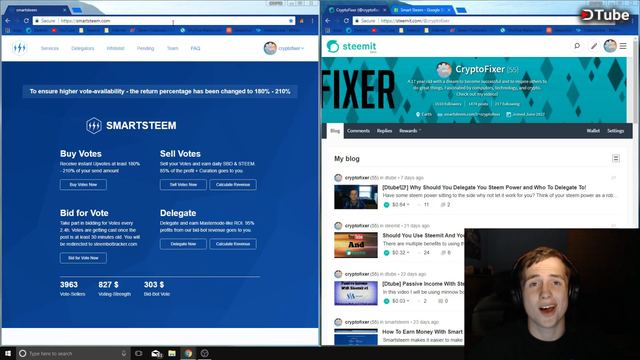Upvote the Passive Income Dtube post

[386, 301]
